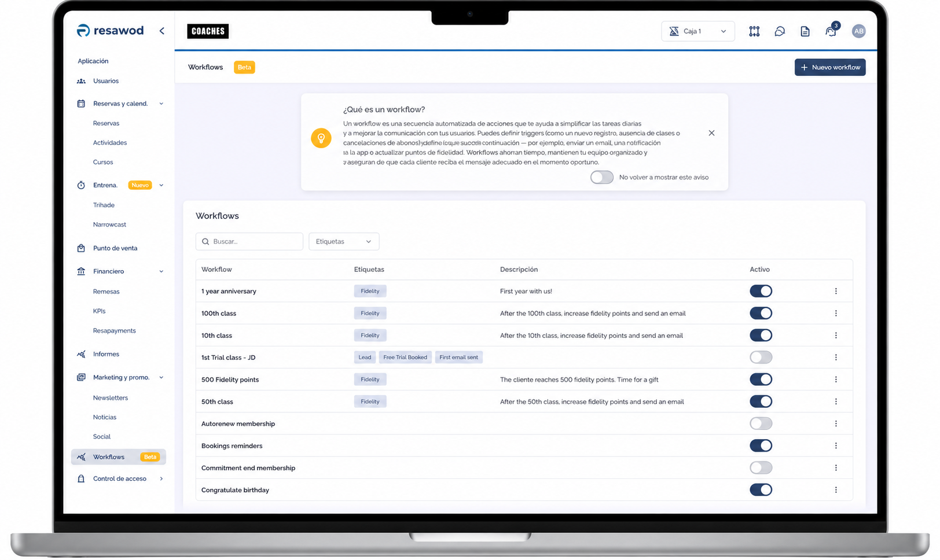940x560 pixels.
Task: Open three-dot menu for 50th class
Action: click(x=836, y=401)
